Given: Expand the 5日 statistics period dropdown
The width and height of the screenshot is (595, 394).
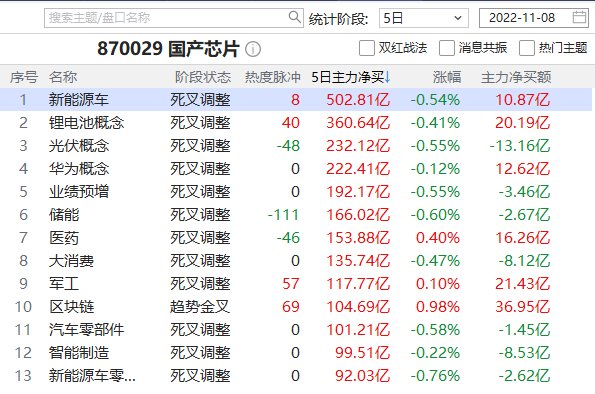Looking at the screenshot, I should coord(423,18).
